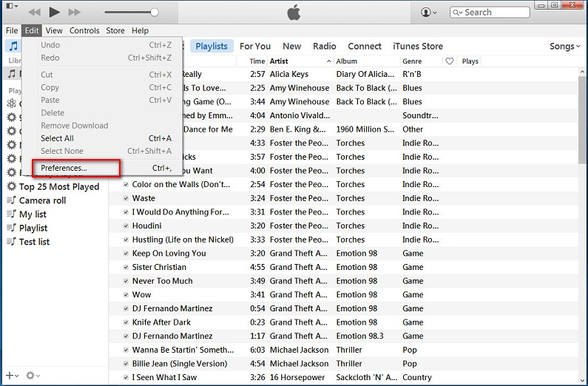Image resolution: width=588 pixels, height=386 pixels.
Task: Sort by the Time column header
Action: (x=257, y=61)
